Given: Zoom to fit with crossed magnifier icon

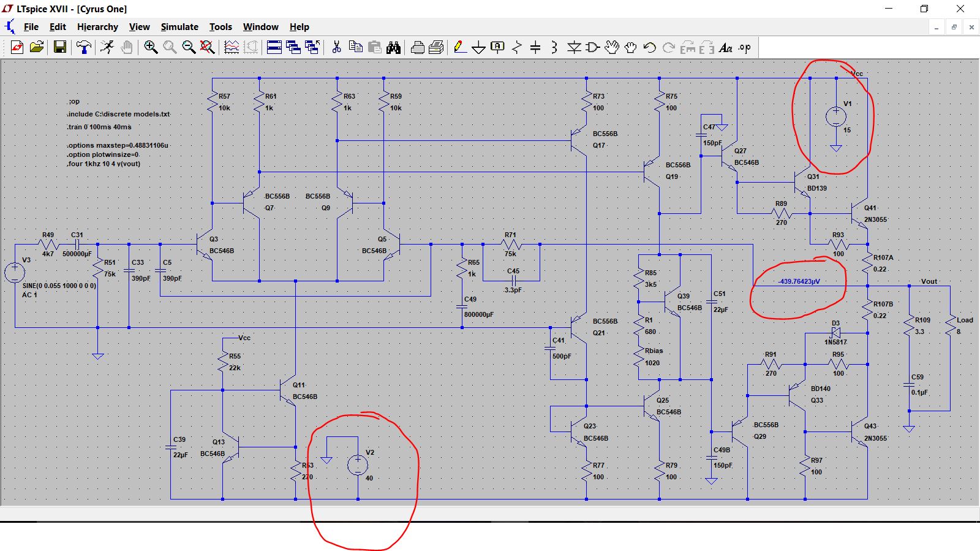Looking at the screenshot, I should [208, 47].
